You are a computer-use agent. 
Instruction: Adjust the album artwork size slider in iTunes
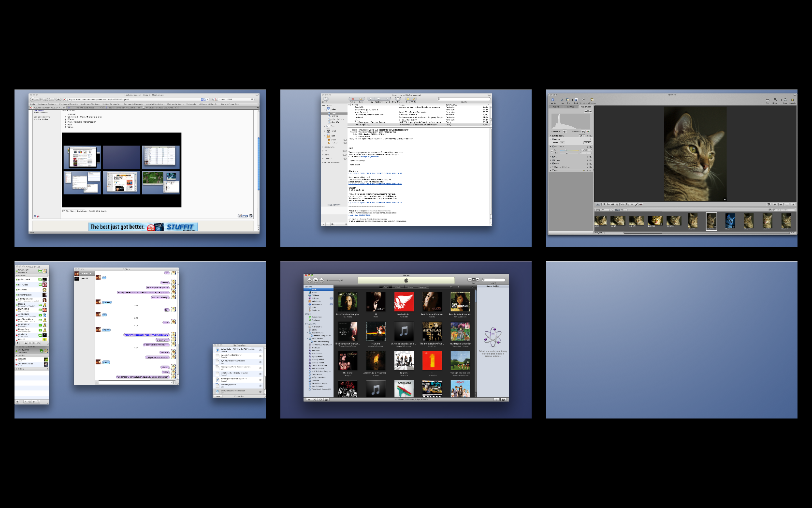(462, 287)
